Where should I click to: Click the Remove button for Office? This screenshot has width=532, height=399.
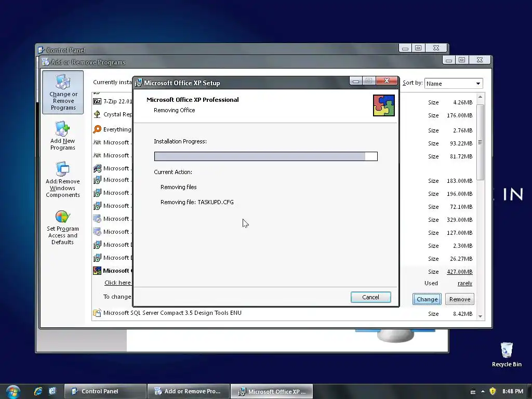point(460,299)
